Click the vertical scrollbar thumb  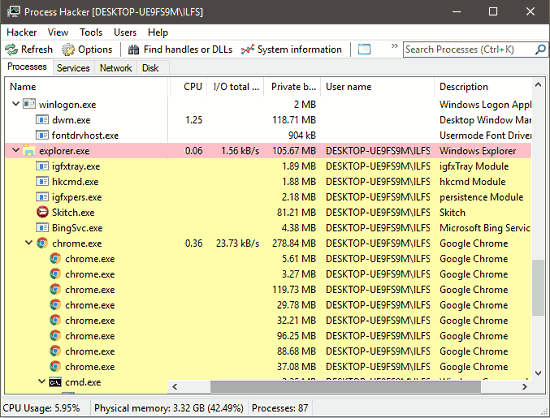click(538, 288)
